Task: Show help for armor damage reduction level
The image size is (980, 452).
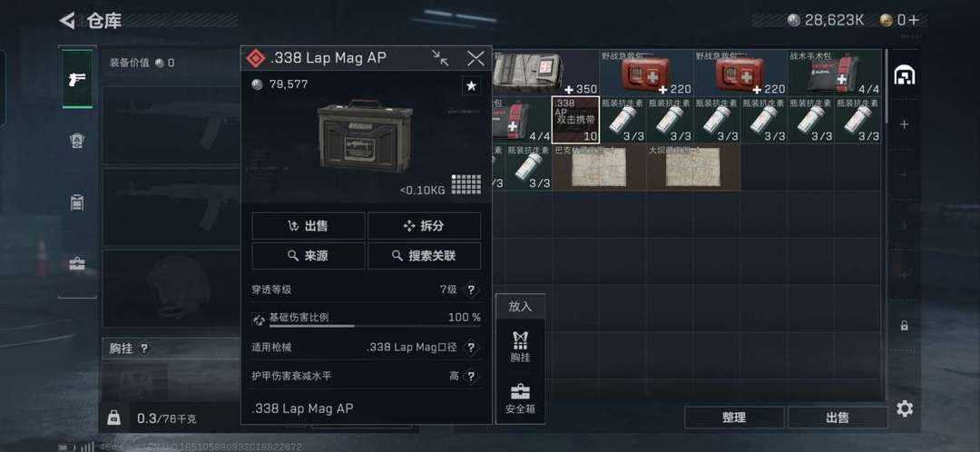Action: click(471, 377)
